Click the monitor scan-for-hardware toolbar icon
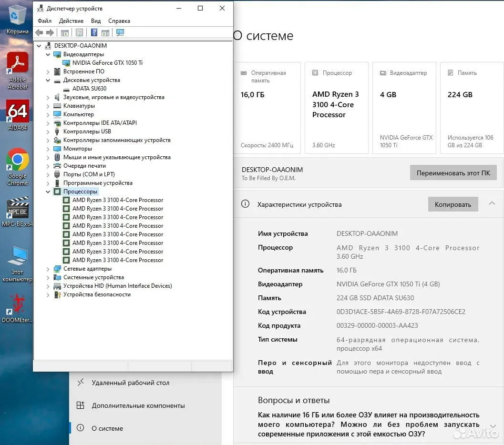 (120, 32)
